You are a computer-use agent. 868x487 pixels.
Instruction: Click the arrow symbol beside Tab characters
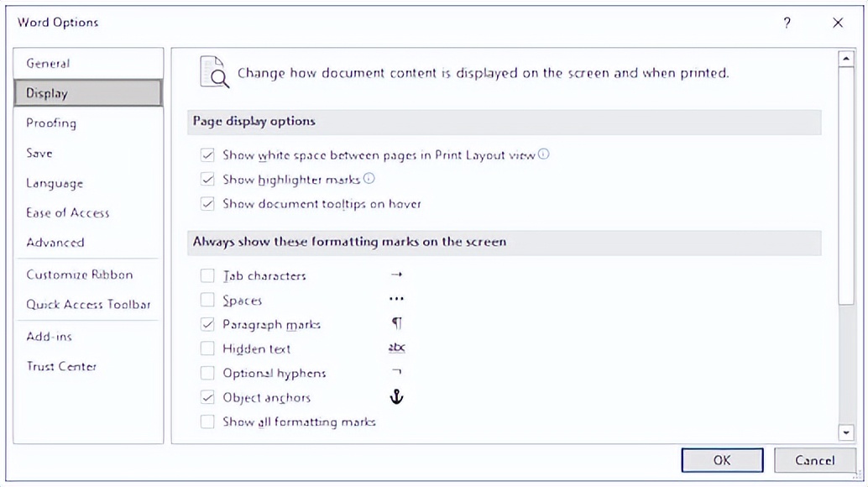coord(397,275)
